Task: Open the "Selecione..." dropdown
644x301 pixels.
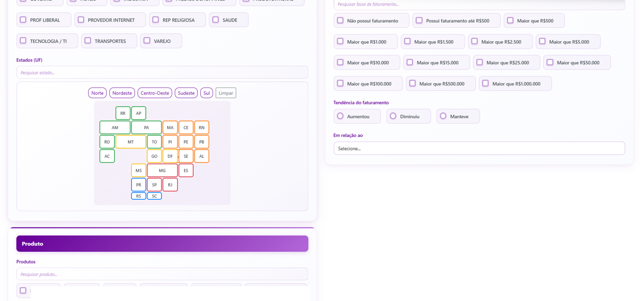Action: coord(479,148)
